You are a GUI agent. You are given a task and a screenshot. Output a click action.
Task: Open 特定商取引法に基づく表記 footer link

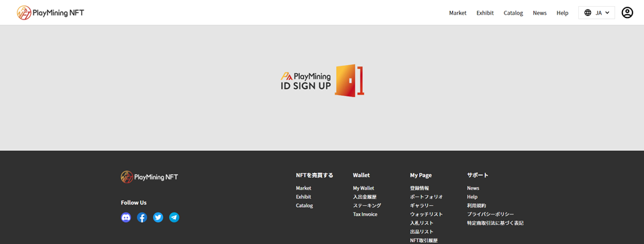pos(495,223)
